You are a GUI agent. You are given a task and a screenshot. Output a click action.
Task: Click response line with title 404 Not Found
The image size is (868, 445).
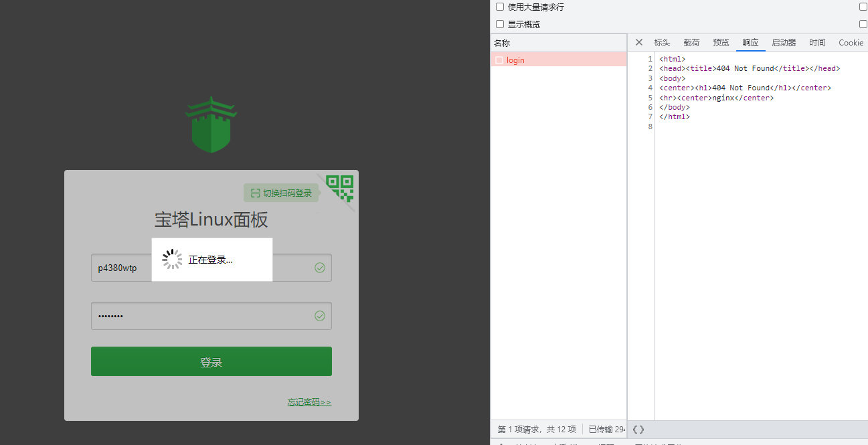tap(750, 68)
